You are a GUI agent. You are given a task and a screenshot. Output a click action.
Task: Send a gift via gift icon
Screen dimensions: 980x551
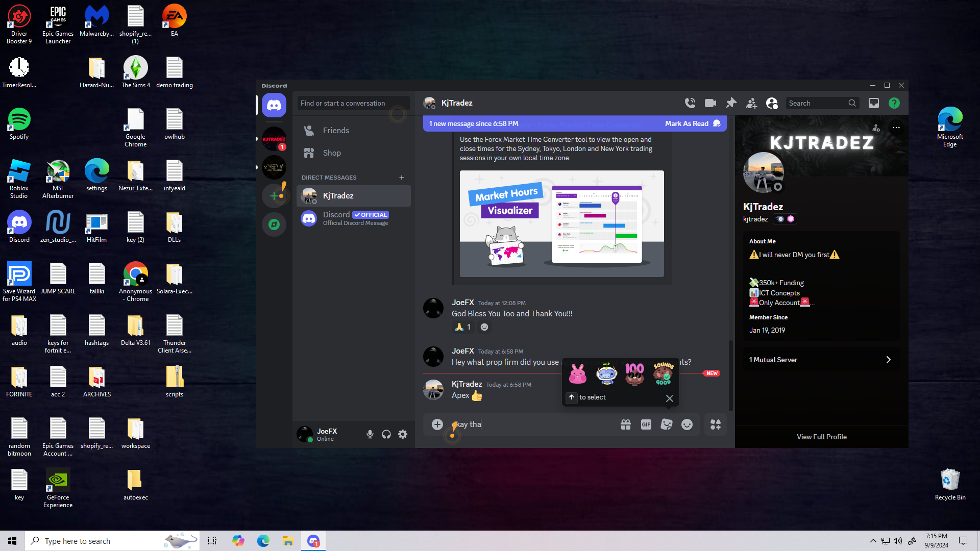626,424
